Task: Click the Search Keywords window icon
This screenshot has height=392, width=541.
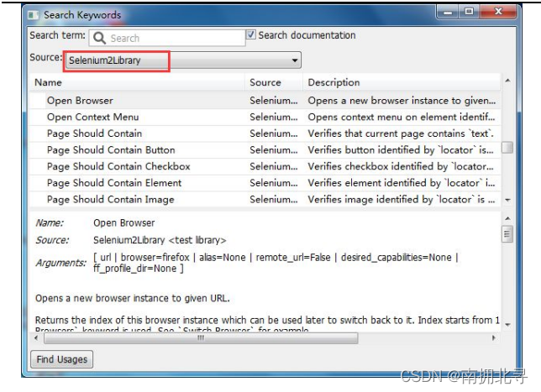Action: pos(34,15)
